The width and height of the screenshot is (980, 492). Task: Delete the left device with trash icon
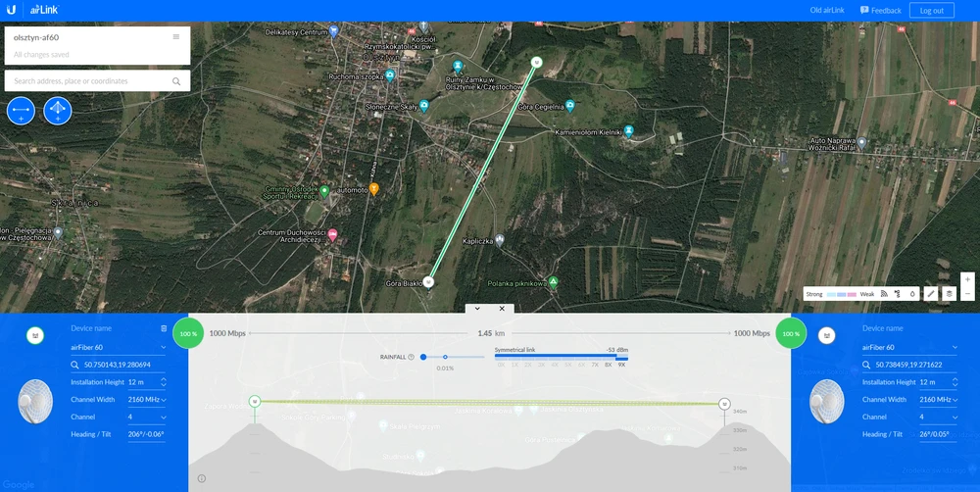coord(164,328)
